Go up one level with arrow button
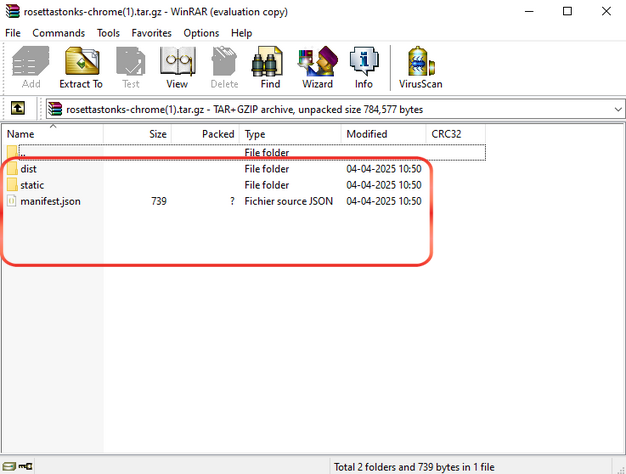This screenshot has height=474, width=626. click(x=18, y=108)
